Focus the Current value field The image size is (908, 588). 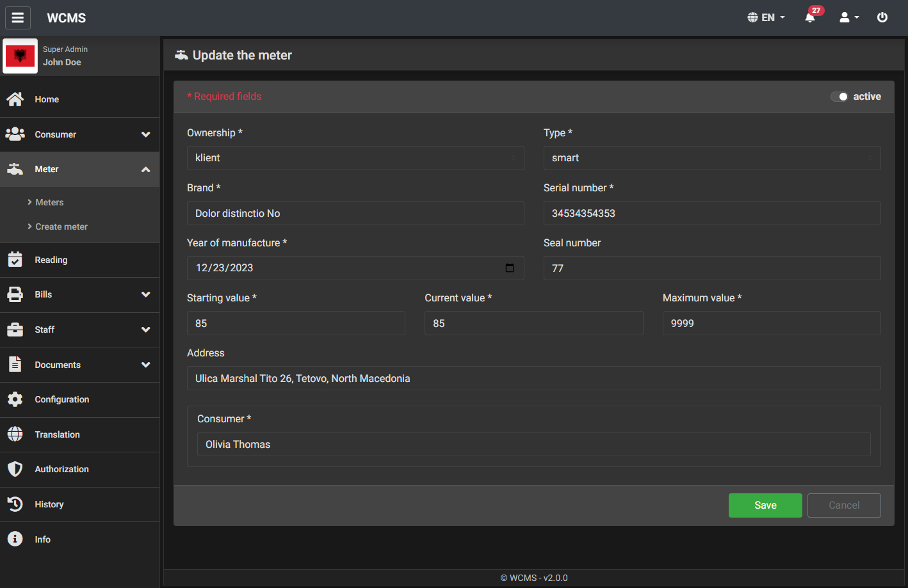pos(534,323)
